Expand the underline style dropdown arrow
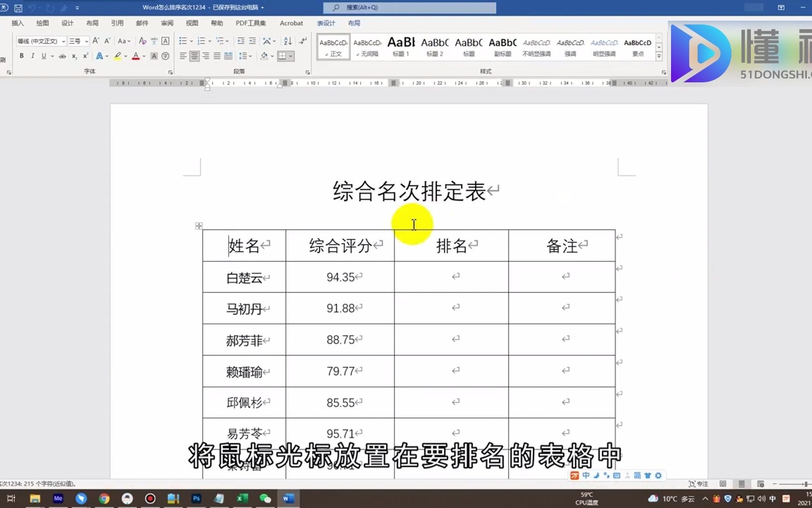This screenshot has width=812, height=508. pyautogui.click(x=52, y=56)
